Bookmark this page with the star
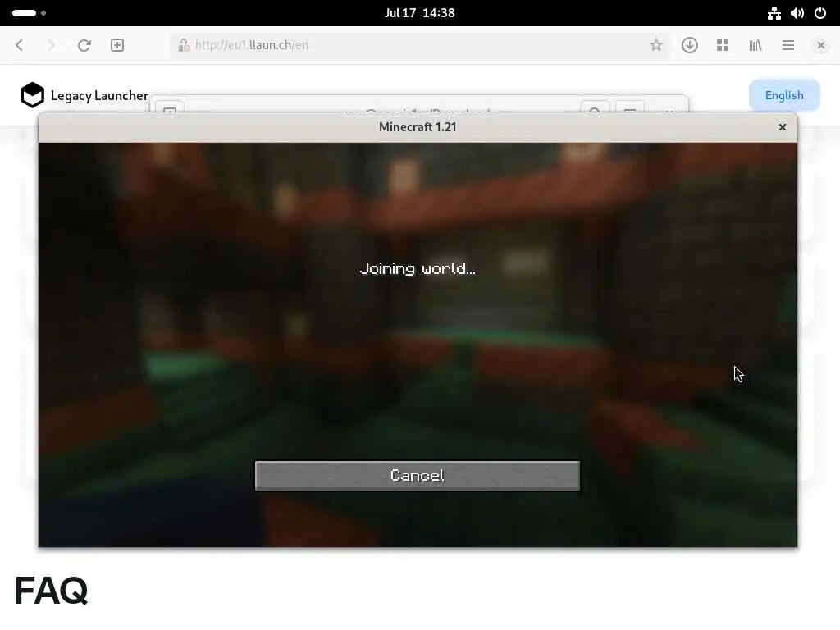The height and width of the screenshot is (630, 840). [655, 45]
